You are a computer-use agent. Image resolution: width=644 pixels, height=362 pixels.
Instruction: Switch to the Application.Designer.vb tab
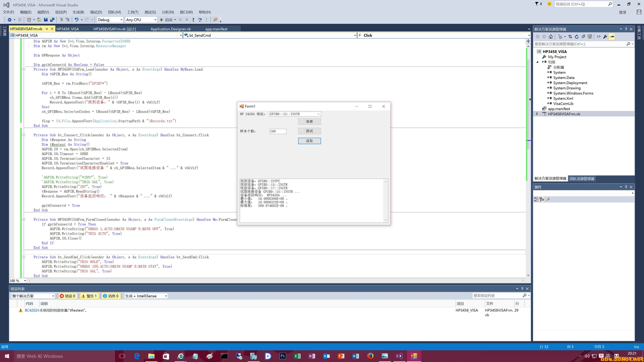tap(171, 29)
